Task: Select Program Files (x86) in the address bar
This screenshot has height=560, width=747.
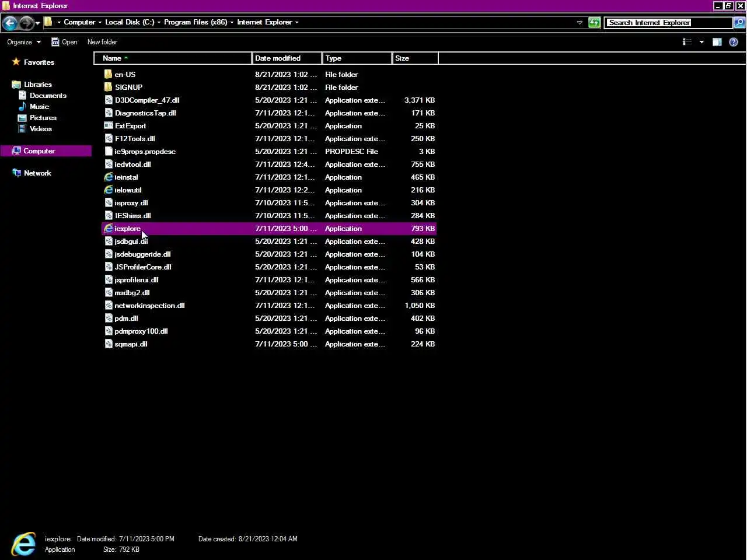Action: coord(196,22)
